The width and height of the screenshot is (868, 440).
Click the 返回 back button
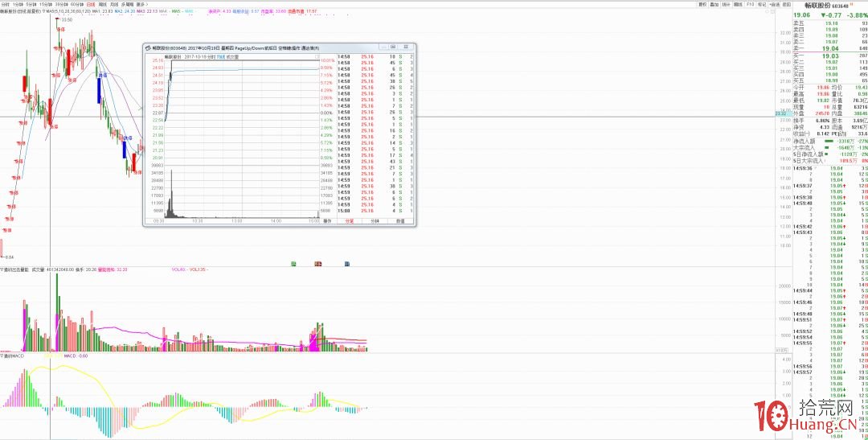click(x=788, y=4)
